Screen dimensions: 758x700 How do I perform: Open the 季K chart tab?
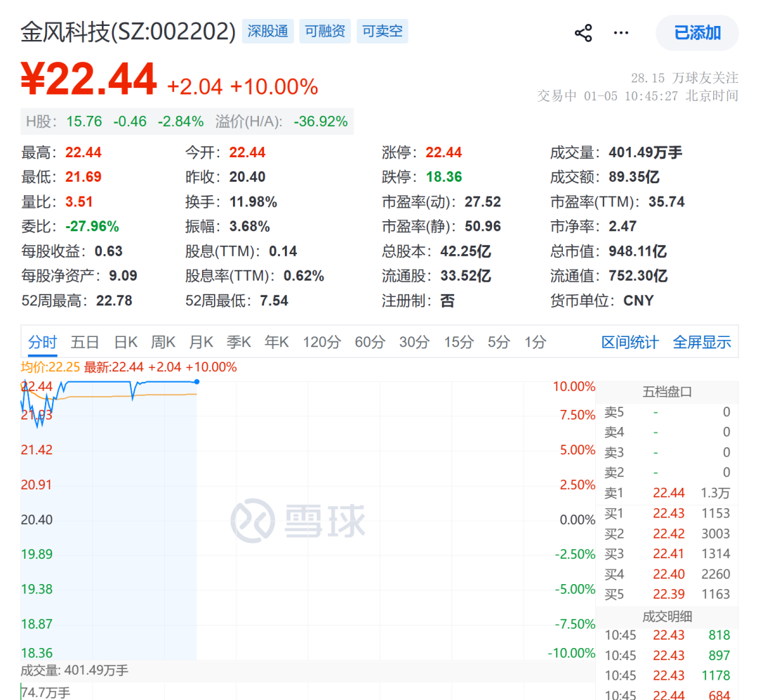239,343
